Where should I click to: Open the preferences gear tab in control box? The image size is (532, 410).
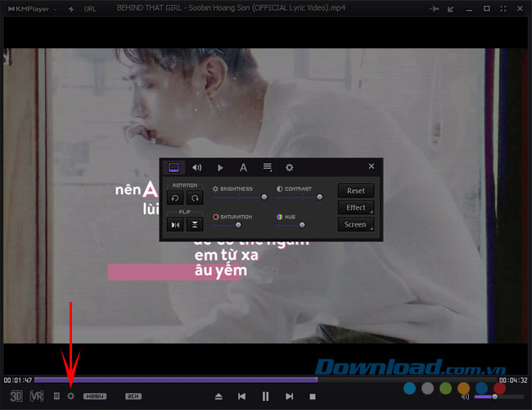click(x=289, y=167)
